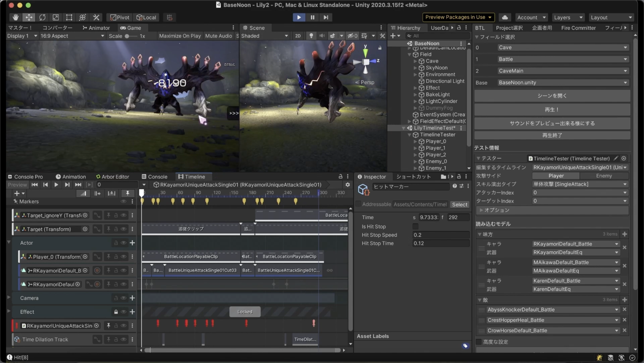
Task: Toggle scene lighting bulb icon
Action: coord(311,36)
